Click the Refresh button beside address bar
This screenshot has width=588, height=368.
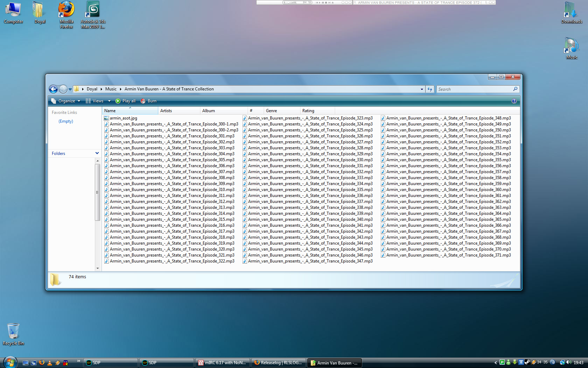(x=430, y=89)
